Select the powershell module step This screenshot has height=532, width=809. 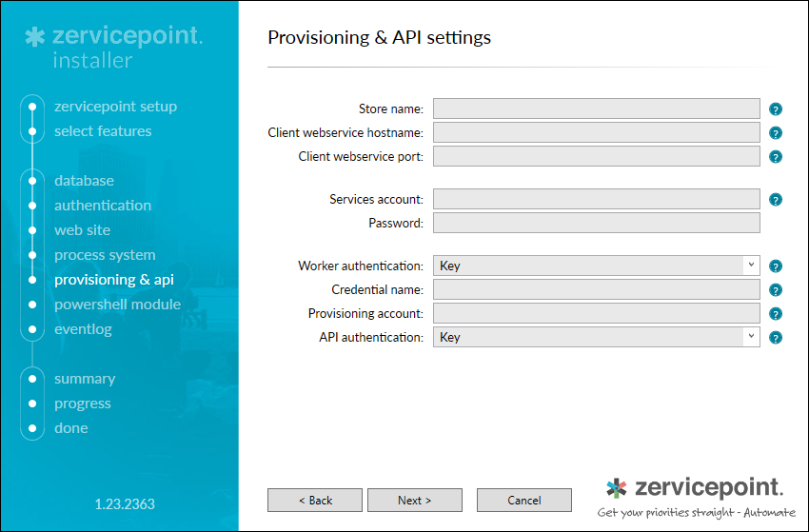pos(117,305)
